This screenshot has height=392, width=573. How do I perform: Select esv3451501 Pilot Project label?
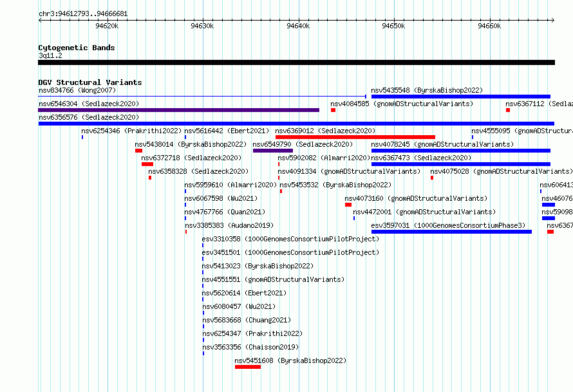pyautogui.click(x=290, y=252)
